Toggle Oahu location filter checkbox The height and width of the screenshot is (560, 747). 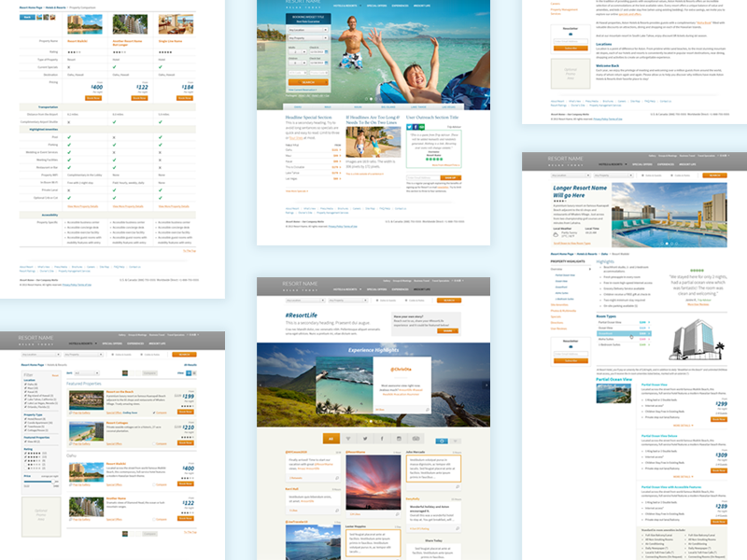tap(26, 385)
